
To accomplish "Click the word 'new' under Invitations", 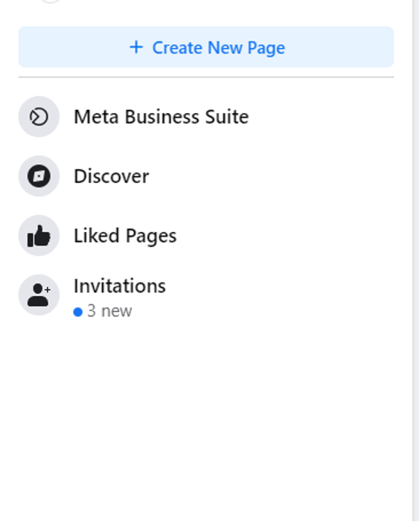I will [x=116, y=312].
